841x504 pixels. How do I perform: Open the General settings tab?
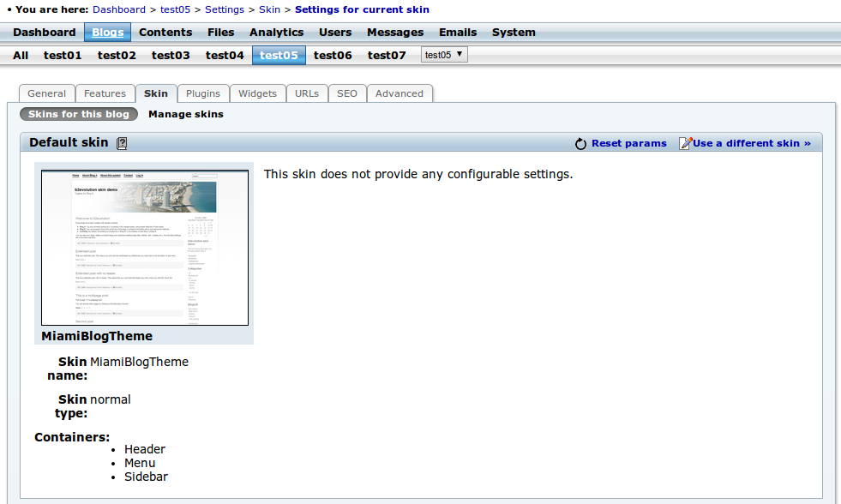pos(46,93)
